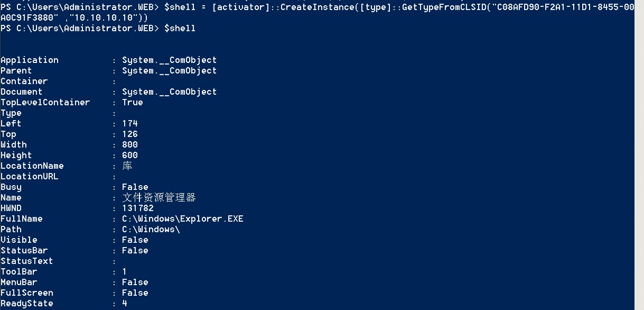Viewport: 644px width, 310px height.
Task: Click the HWND value 131782
Action: [138, 208]
